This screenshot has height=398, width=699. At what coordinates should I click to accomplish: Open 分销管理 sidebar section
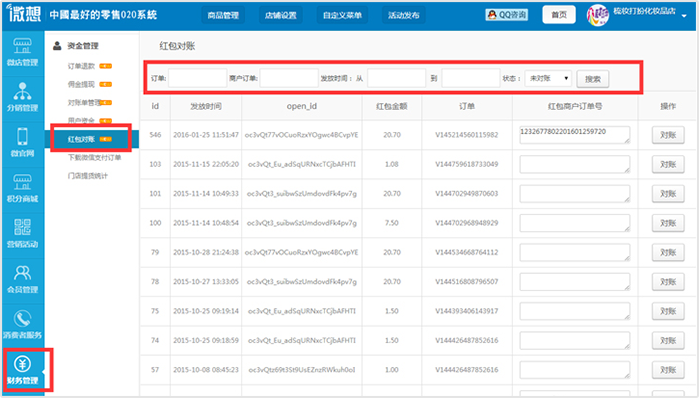point(22,97)
